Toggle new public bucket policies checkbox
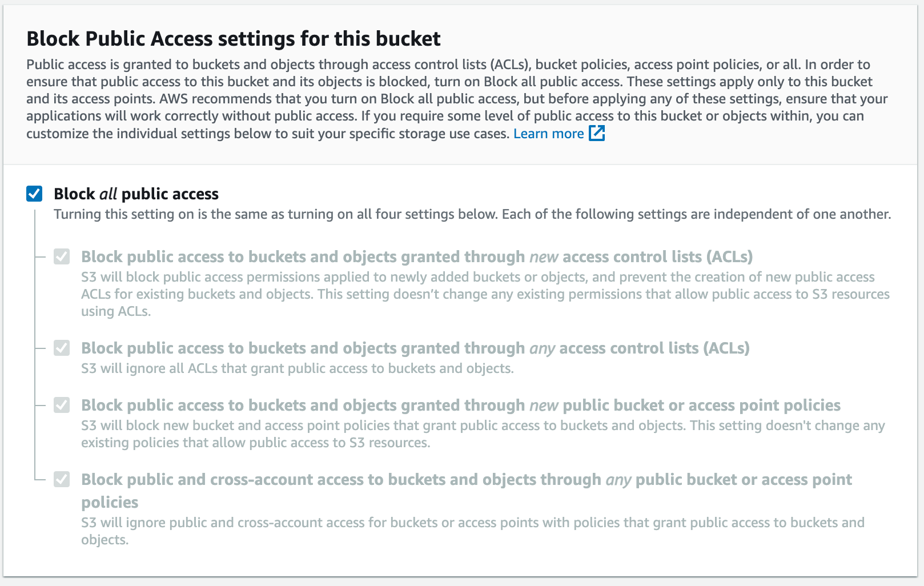Viewport: 924px width, 586px height. (x=62, y=405)
